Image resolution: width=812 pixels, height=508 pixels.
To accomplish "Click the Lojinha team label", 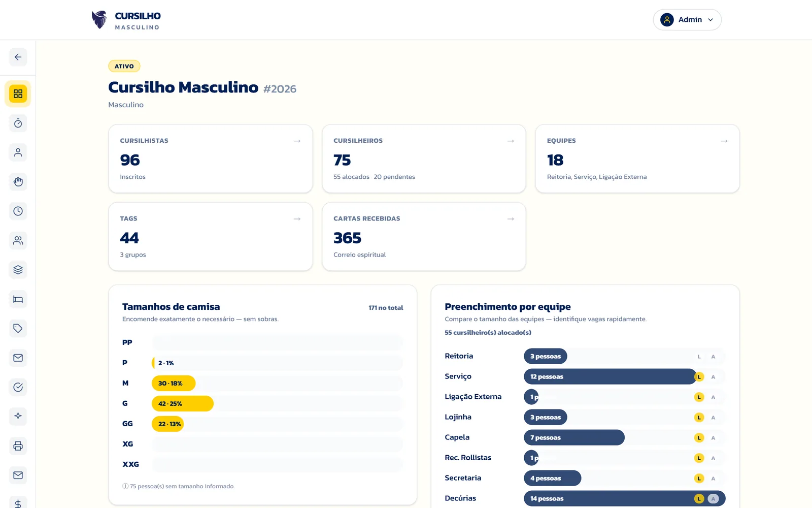I will pos(458,417).
